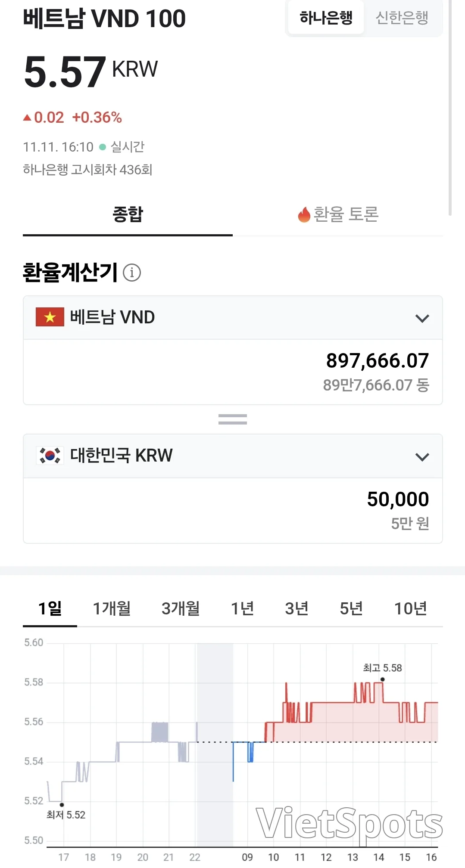Tap the swap handle between currency boxes
Viewport: 465px width, 868px height.
[233, 419]
